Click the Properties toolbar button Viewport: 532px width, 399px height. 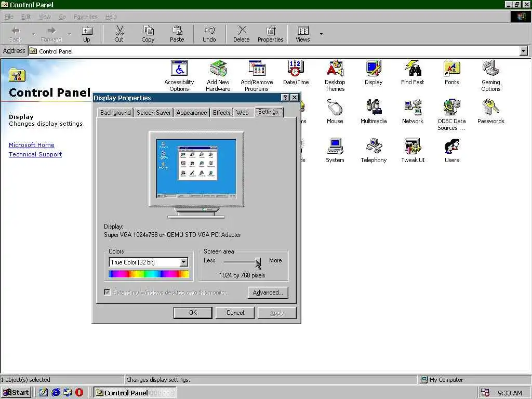tap(270, 34)
